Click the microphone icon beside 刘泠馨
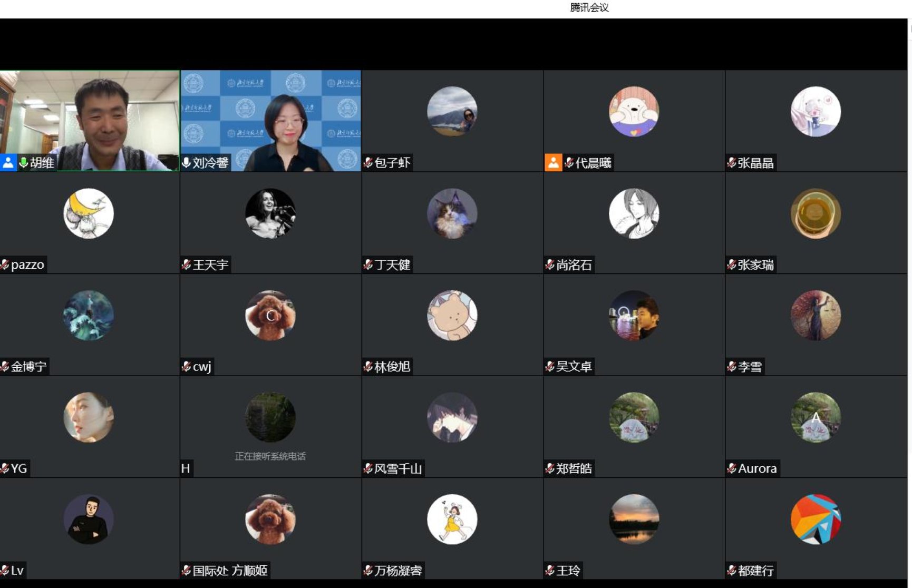Image resolution: width=912 pixels, height=588 pixels. click(186, 163)
